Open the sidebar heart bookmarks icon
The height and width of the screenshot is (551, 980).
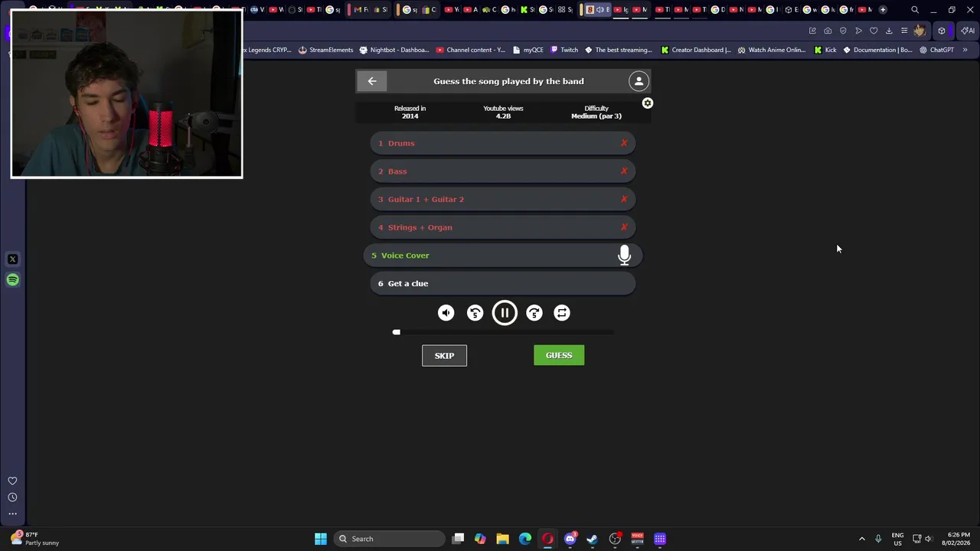[12, 481]
